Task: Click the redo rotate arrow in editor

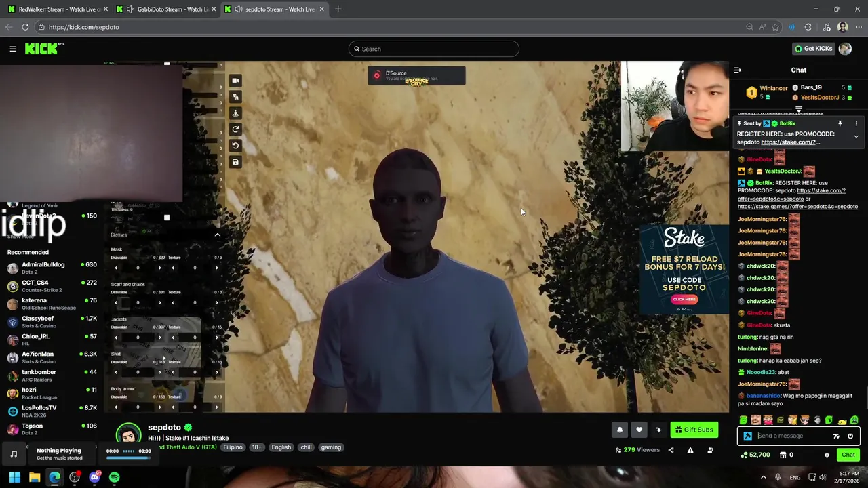Action: click(235, 129)
